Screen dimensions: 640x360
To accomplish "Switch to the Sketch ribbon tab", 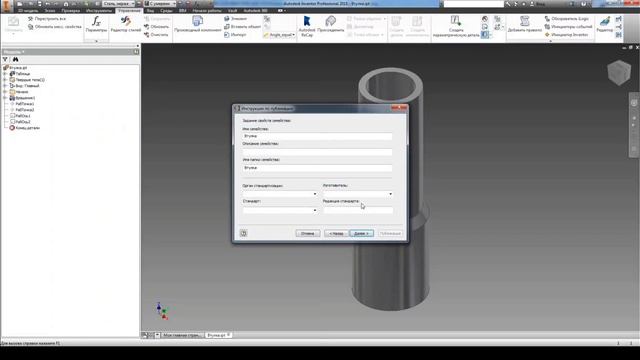I will click(x=50, y=11).
